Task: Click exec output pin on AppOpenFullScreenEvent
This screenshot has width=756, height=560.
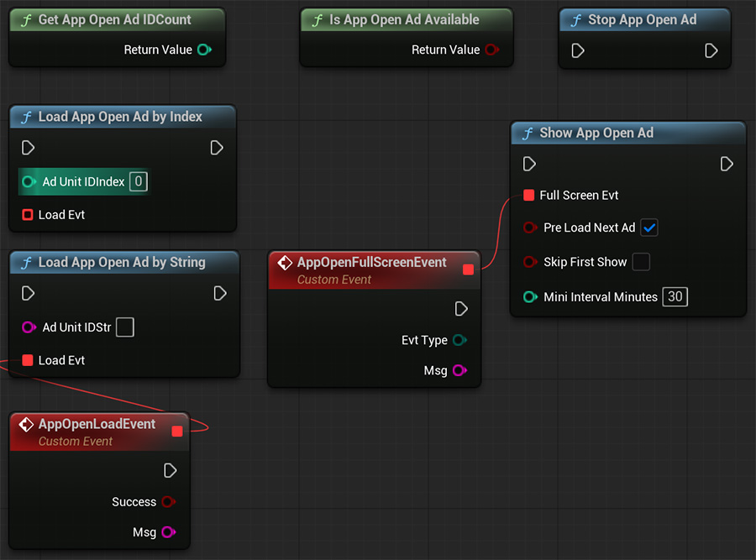Action: point(461,309)
